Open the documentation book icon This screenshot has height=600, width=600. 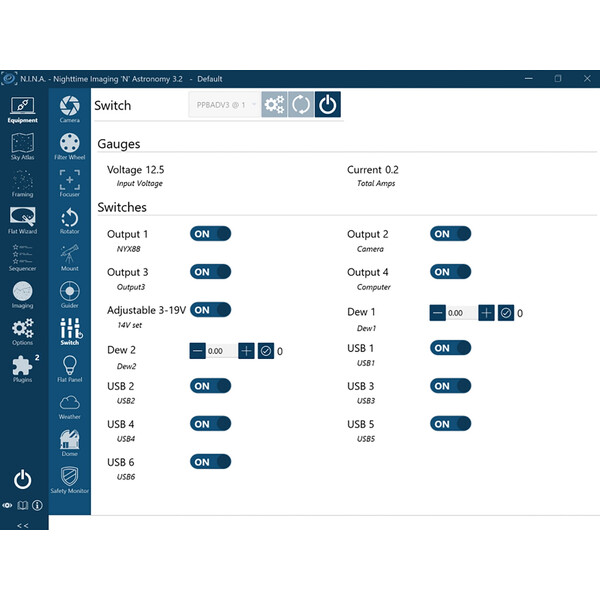click(23, 505)
